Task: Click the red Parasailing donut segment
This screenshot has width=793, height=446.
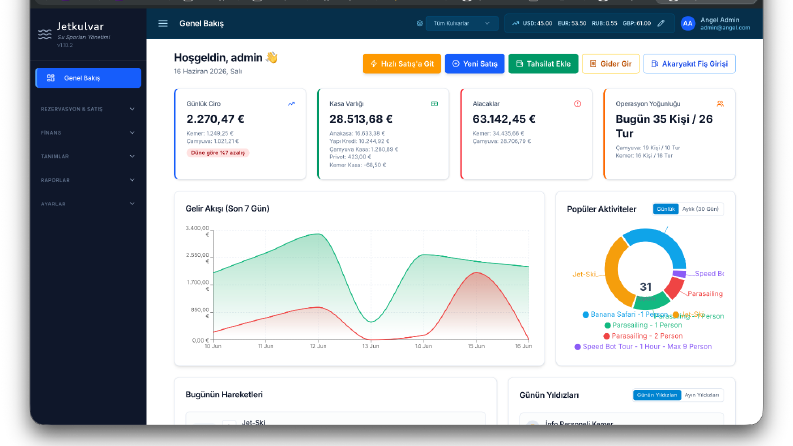Action: pyautogui.click(x=673, y=288)
